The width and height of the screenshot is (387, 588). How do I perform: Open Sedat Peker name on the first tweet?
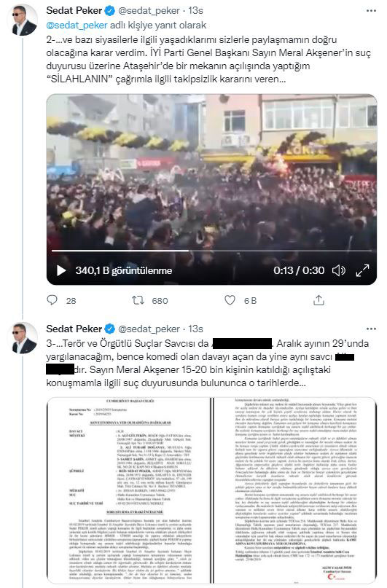74,11
